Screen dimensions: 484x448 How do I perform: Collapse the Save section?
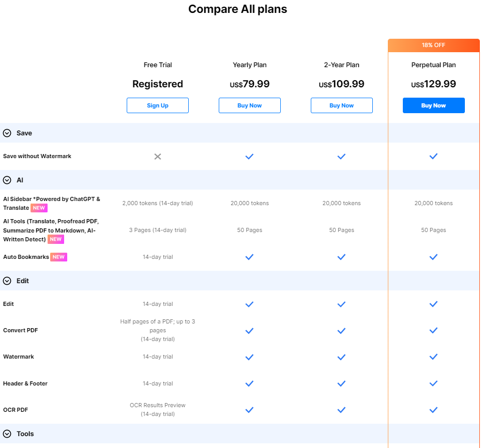click(x=7, y=133)
